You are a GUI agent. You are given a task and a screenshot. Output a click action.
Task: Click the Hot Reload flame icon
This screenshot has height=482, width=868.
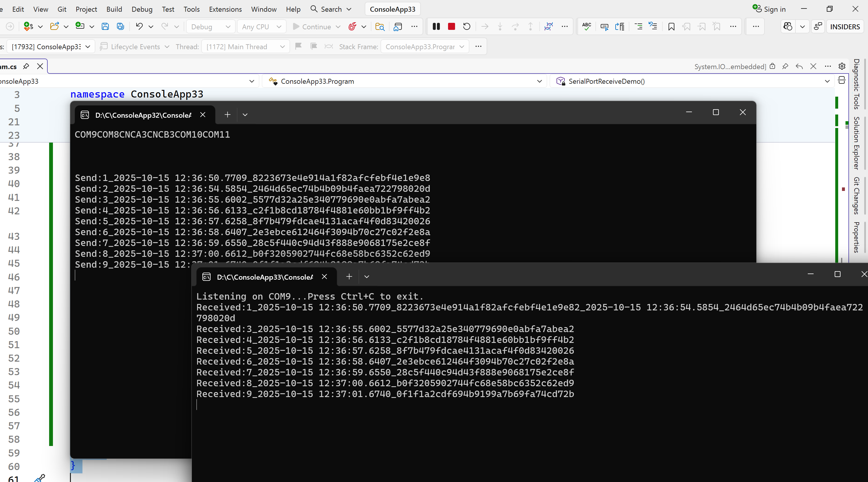pyautogui.click(x=352, y=26)
